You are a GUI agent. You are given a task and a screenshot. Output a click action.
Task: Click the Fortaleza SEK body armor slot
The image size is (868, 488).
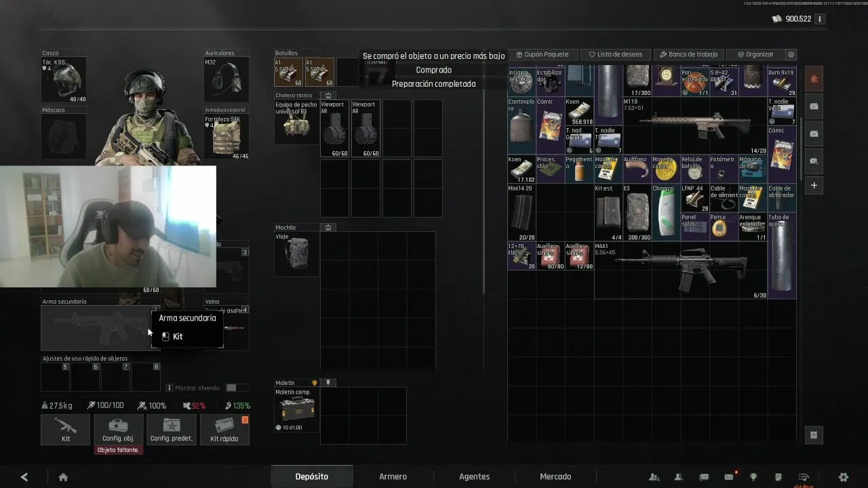pyautogui.click(x=226, y=137)
